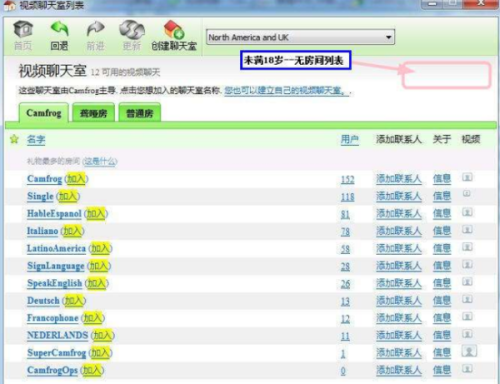Click the green Back (回退) arrow icon
Image resolution: width=500 pixels, height=384 pixels.
click(x=59, y=29)
